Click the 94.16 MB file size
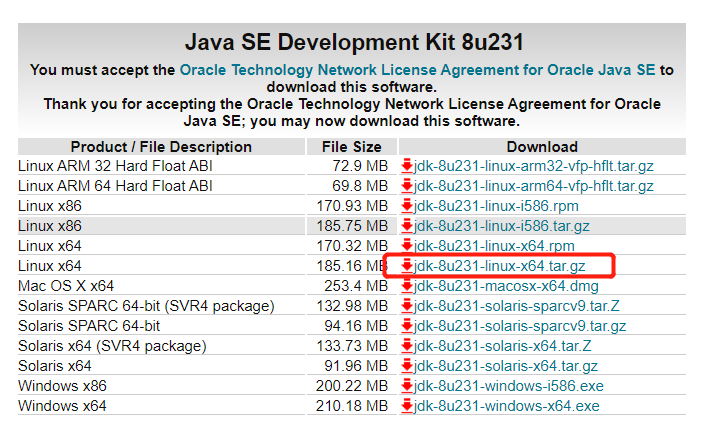Image resolution: width=712 pixels, height=428 pixels. click(x=356, y=326)
